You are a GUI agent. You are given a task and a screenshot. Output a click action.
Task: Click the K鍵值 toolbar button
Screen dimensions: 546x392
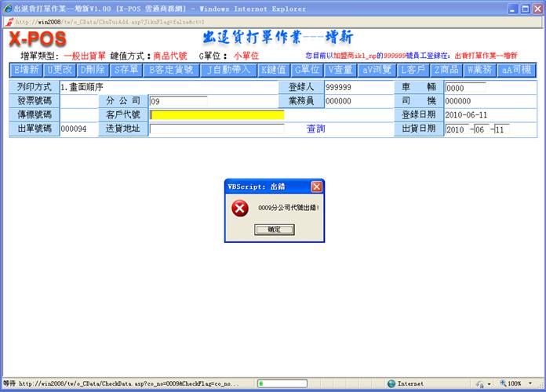tap(274, 69)
